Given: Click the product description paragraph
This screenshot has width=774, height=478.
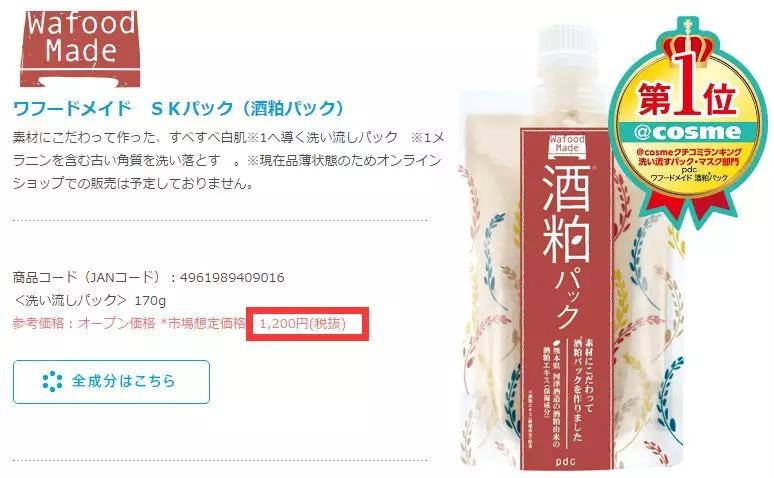Looking at the screenshot, I should coord(229,160).
